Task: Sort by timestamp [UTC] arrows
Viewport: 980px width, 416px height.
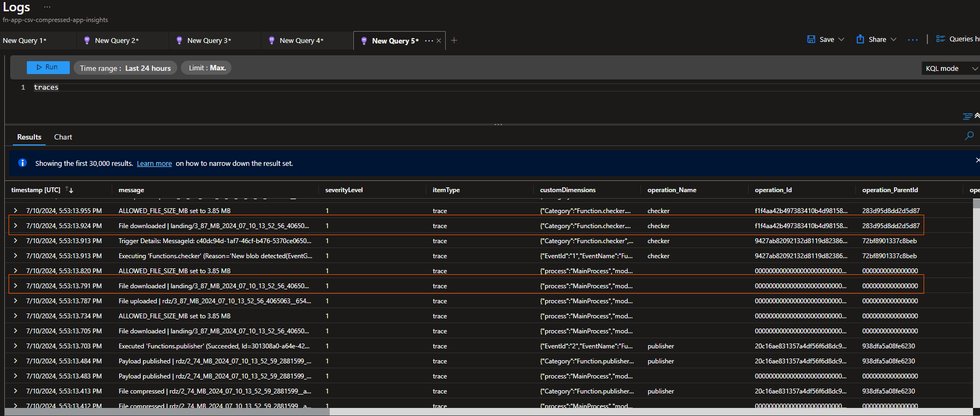Action: click(69, 189)
